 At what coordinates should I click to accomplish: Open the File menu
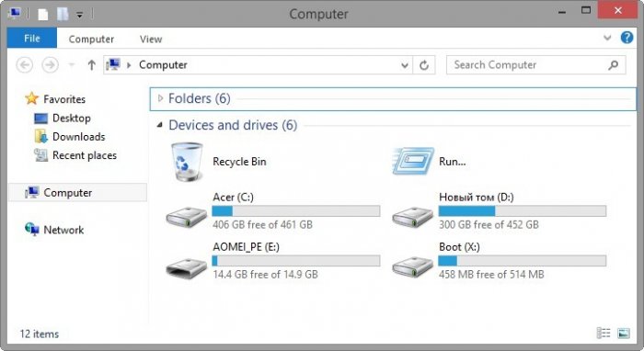click(32, 39)
